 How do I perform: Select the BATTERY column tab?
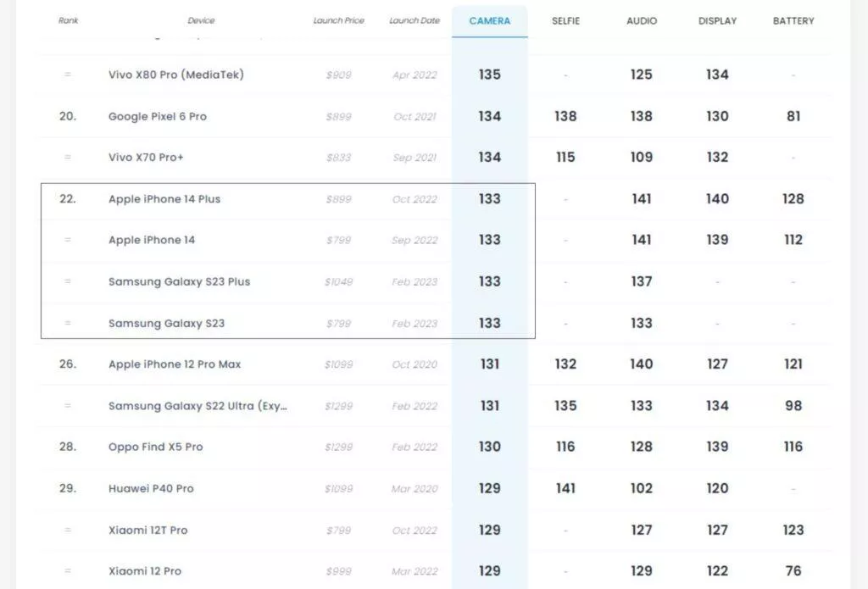click(793, 20)
